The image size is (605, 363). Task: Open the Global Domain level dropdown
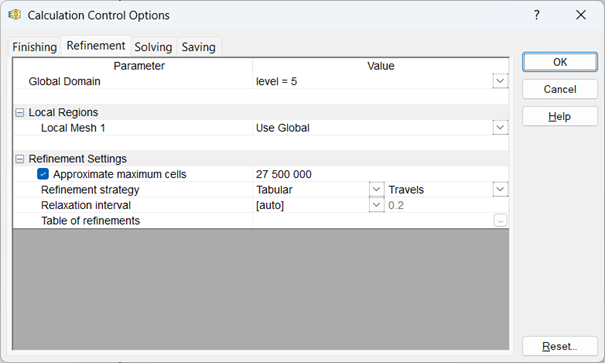[500, 81]
